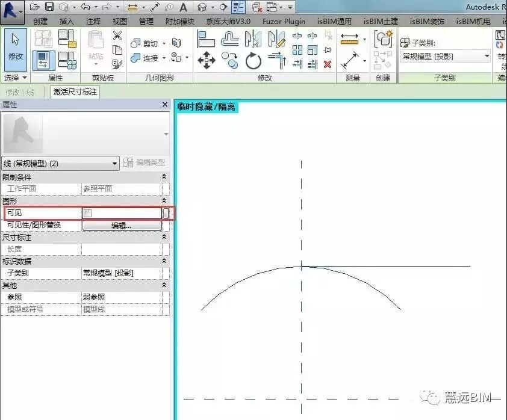Collapse the 图形 section

(164, 201)
